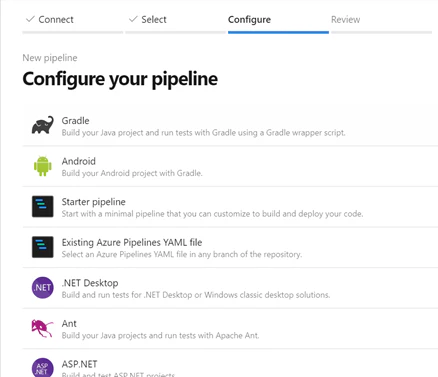Image resolution: width=438 pixels, height=377 pixels.
Task: Click the Starter pipeline icon
Action: coord(43,206)
